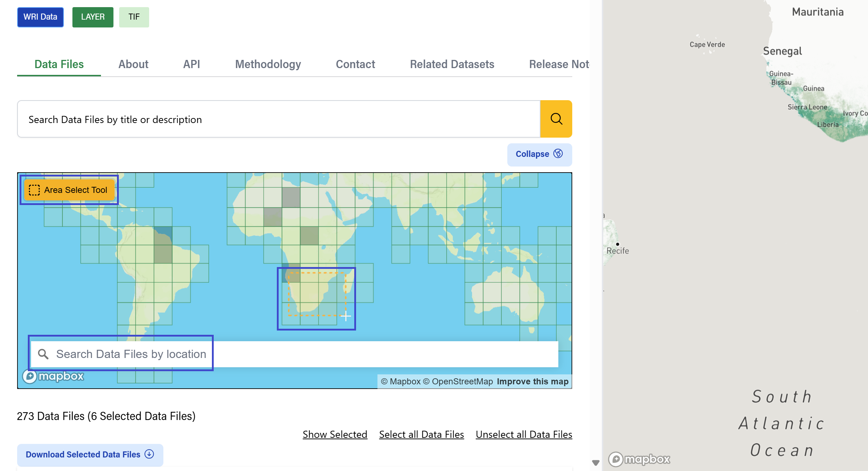The image size is (868, 471).
Task: Click the yellow search magnifier button
Action: 556,119
